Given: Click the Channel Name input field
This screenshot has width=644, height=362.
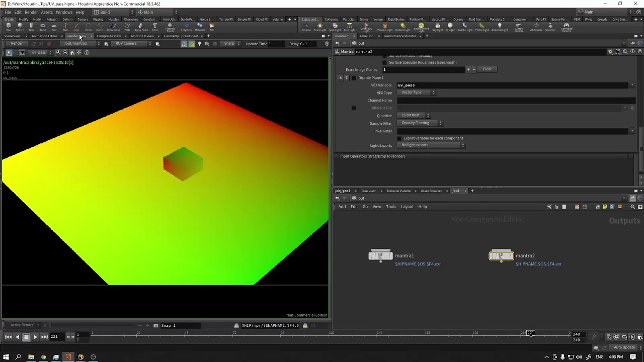Looking at the screenshot, I should (x=516, y=101).
